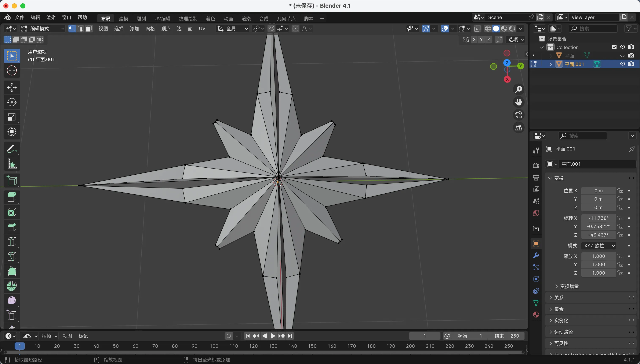Expand the 关系 panel
Viewport: 640px width, 364px height.
(559, 297)
